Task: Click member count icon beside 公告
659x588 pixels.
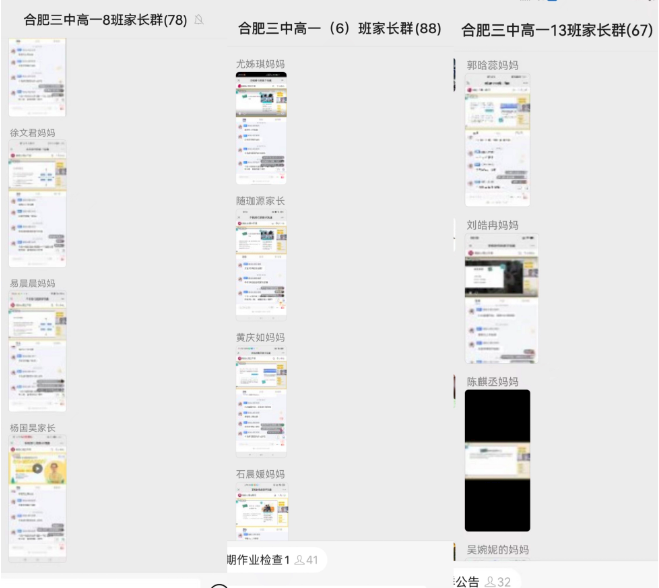Action: 490,581
